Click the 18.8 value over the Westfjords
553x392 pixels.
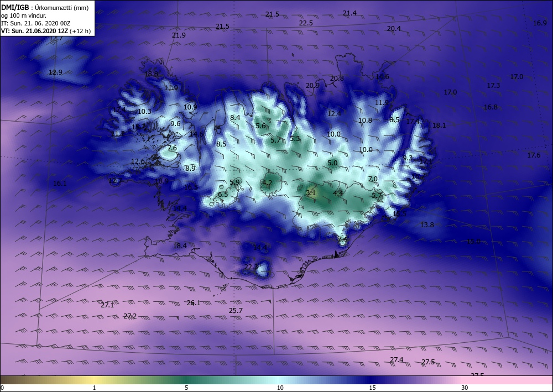[x=152, y=74]
